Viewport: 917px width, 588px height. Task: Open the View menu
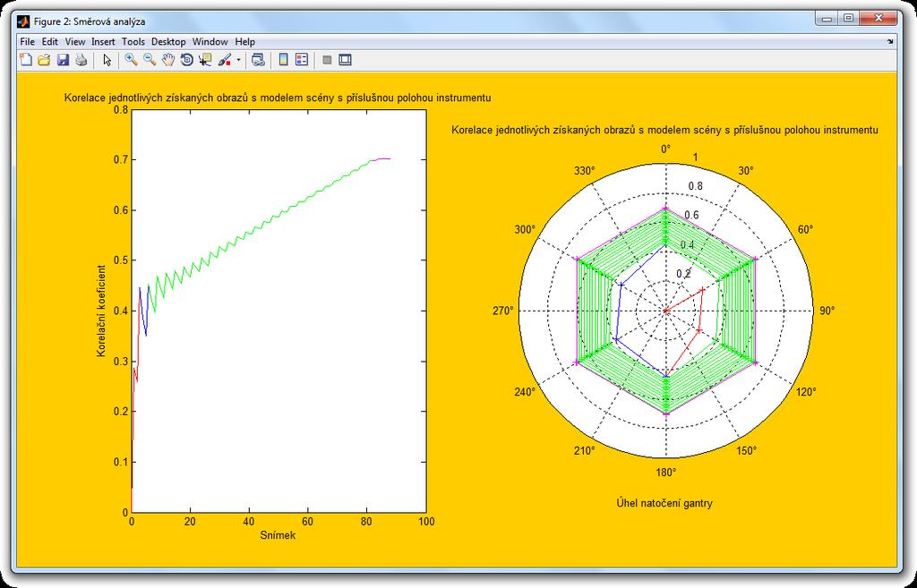pos(75,41)
